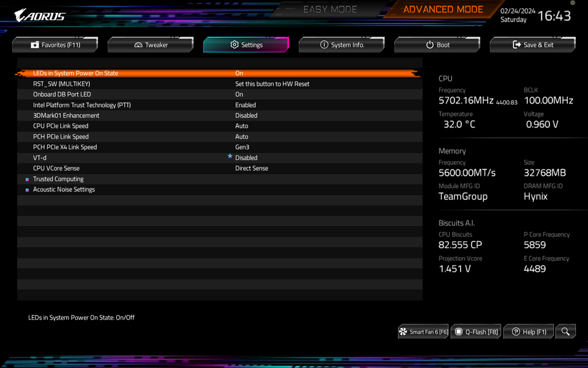Viewport: 588px width, 368px height.
Task: Click the star marker beside VT-d
Action: (x=230, y=156)
